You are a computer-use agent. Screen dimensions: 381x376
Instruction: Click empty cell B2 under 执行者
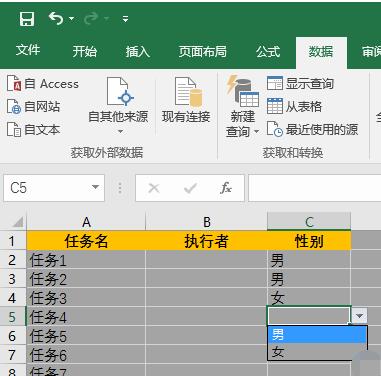[206, 260]
